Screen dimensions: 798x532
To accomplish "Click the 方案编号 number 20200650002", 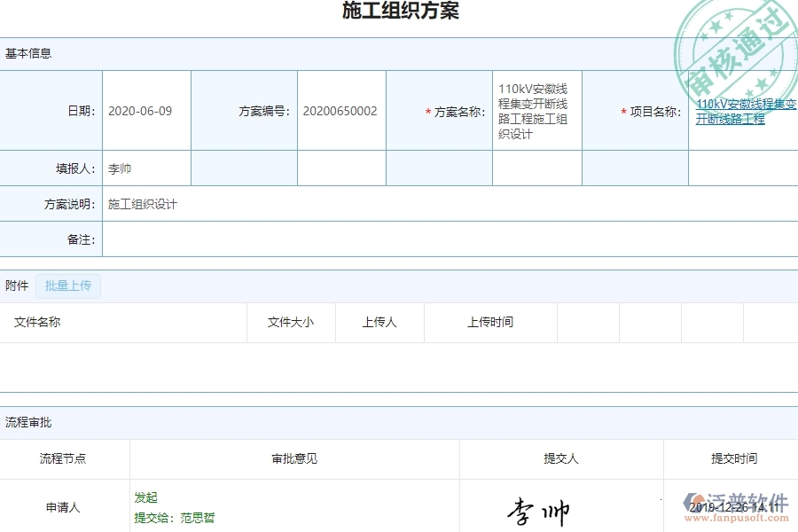I will pyautogui.click(x=340, y=110).
